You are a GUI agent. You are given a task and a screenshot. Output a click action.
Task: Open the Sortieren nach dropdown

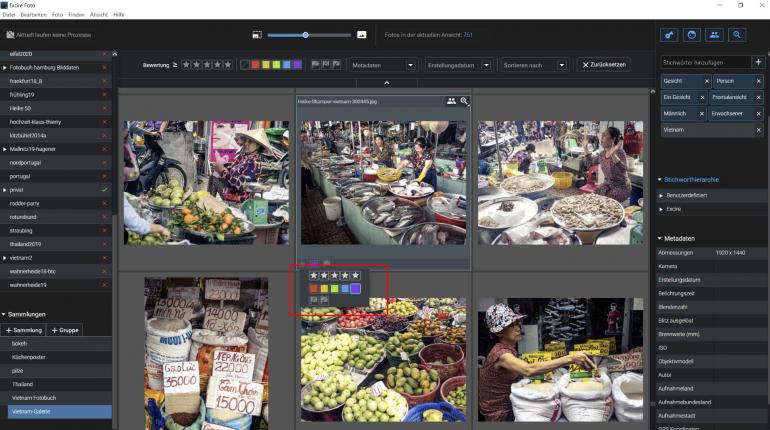(x=535, y=65)
